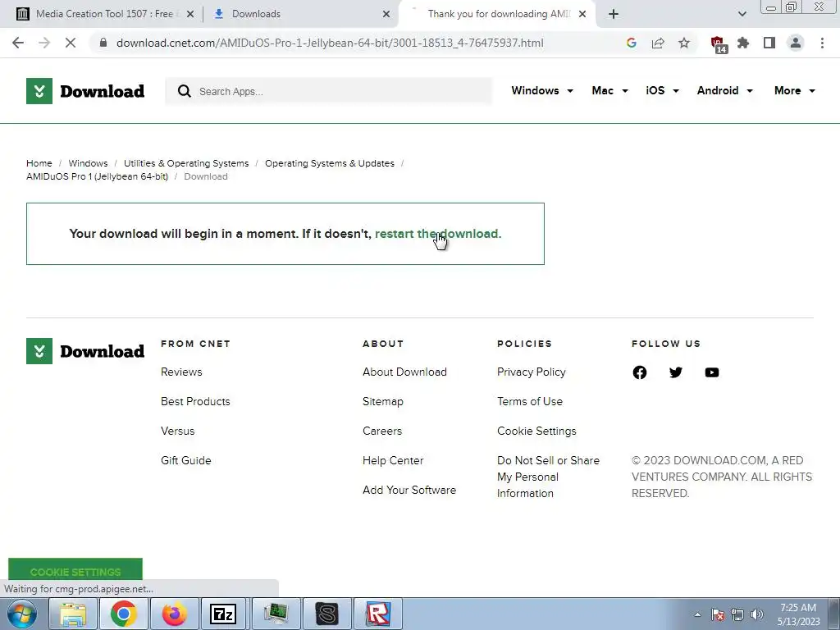
Task: Go to Home breadcrumb
Action: (x=39, y=163)
